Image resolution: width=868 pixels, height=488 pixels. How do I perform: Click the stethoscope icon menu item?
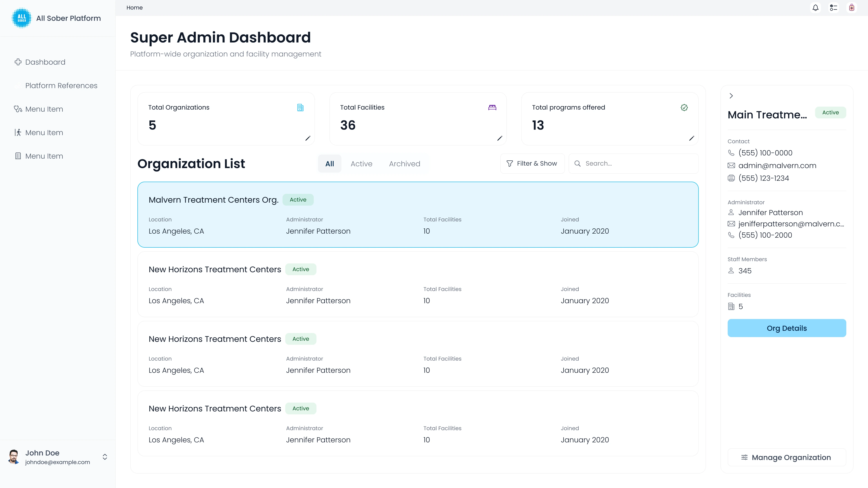pyautogui.click(x=18, y=109)
